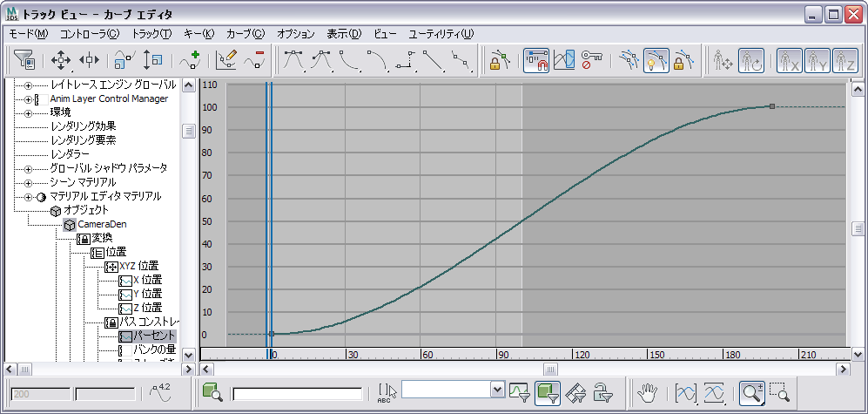Select the Slide Keys tool
Image resolution: width=868 pixels, height=414 pixels.
click(x=89, y=60)
